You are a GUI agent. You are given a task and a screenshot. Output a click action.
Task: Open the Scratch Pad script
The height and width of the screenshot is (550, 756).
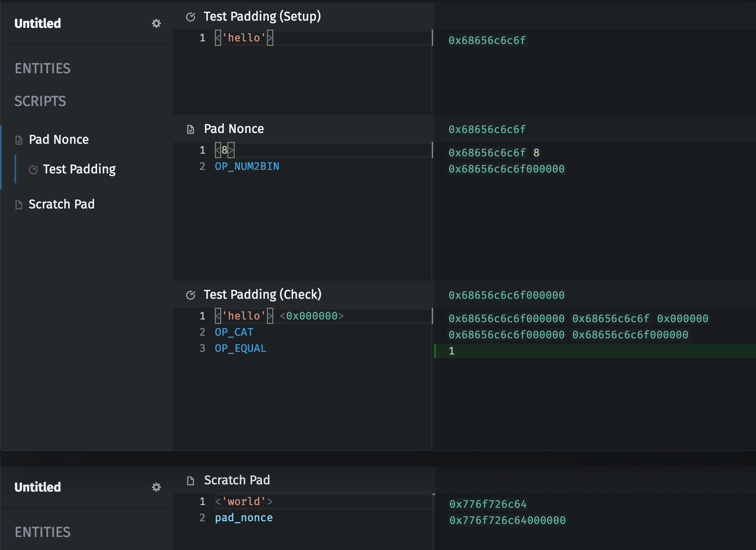(62, 204)
